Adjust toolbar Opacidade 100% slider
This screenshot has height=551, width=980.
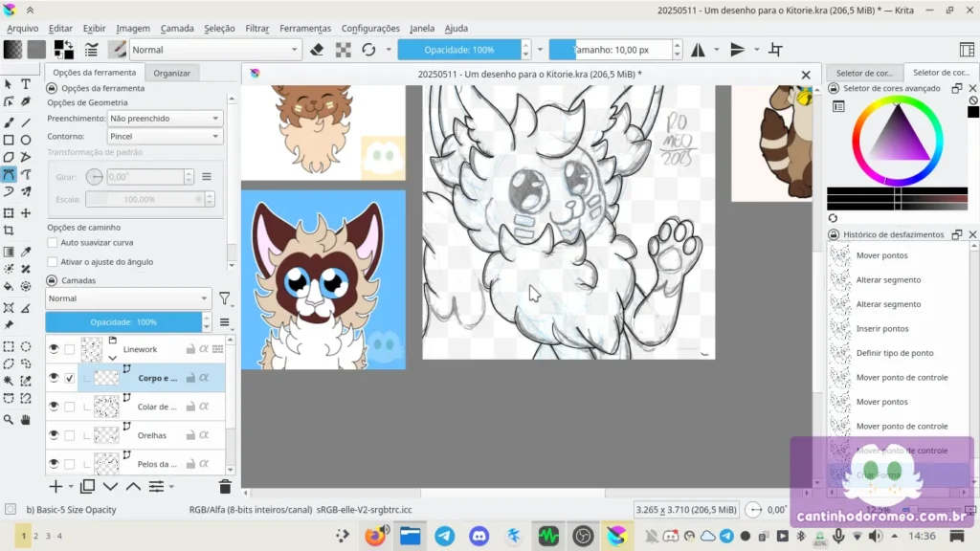tap(459, 50)
